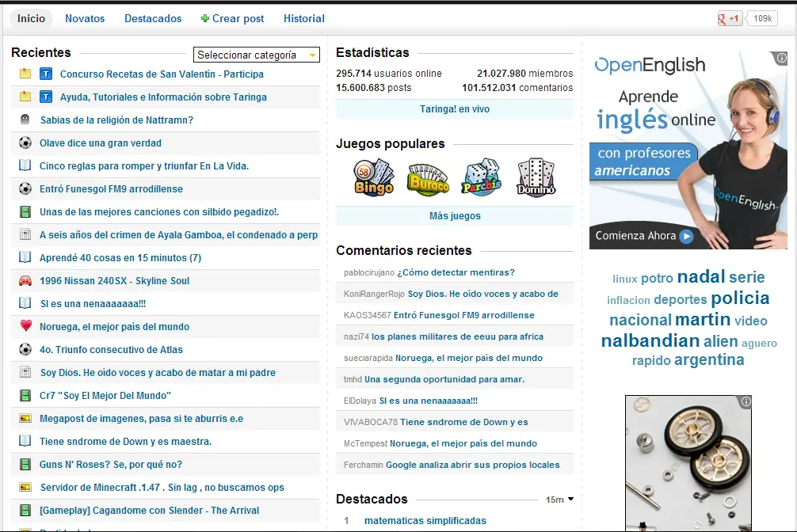This screenshot has height=532, width=797.
Task: Click the Taringa! en vivo link
Action: pyautogui.click(x=455, y=108)
